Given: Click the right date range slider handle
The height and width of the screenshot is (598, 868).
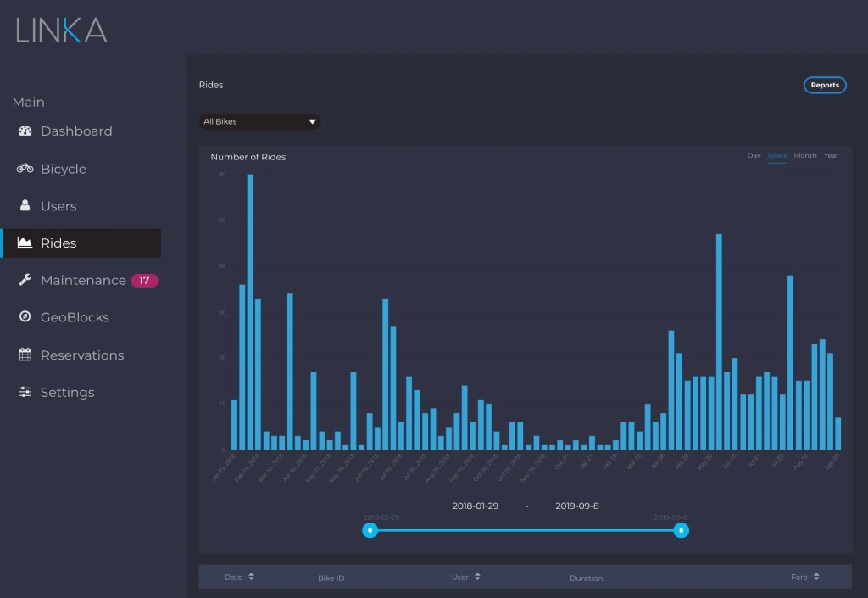Looking at the screenshot, I should point(681,530).
